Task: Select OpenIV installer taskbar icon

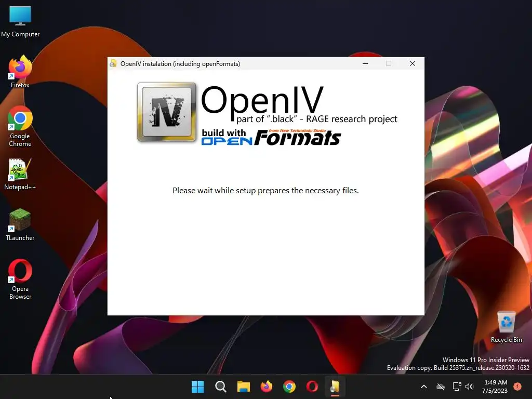Action: [335, 387]
